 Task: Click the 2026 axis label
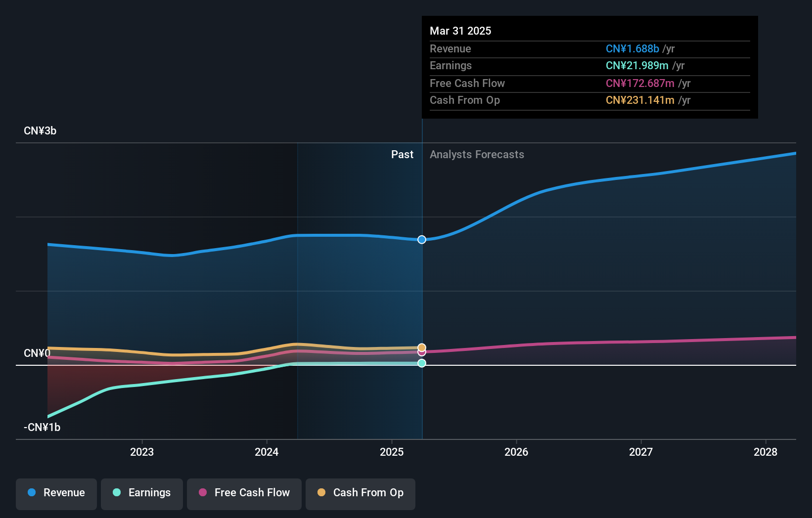click(516, 451)
